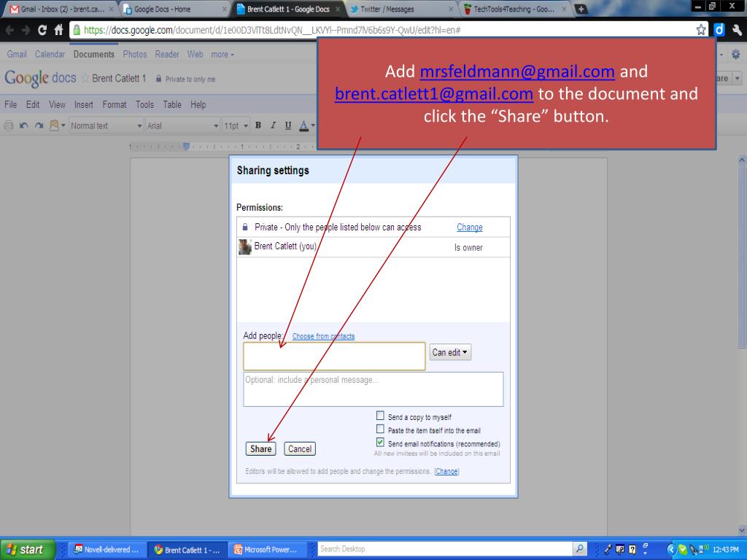Apply italic formatting
Screen dimensions: 747x560
(x=273, y=125)
